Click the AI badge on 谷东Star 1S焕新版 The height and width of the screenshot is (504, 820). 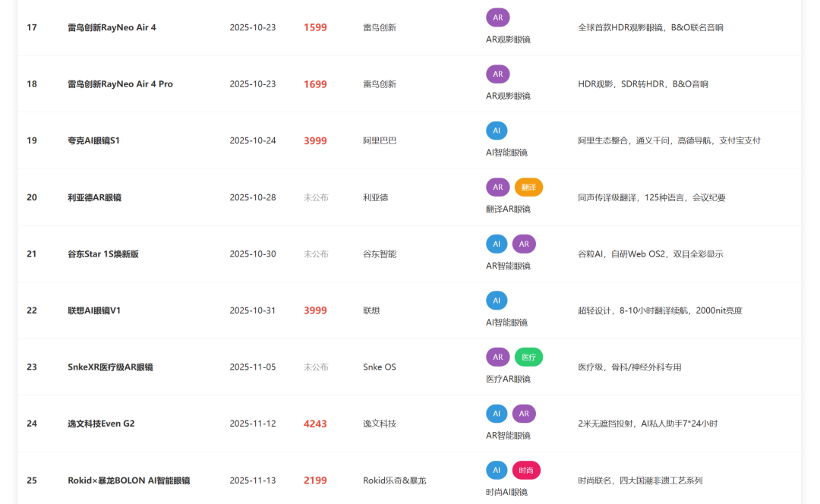coord(497,244)
